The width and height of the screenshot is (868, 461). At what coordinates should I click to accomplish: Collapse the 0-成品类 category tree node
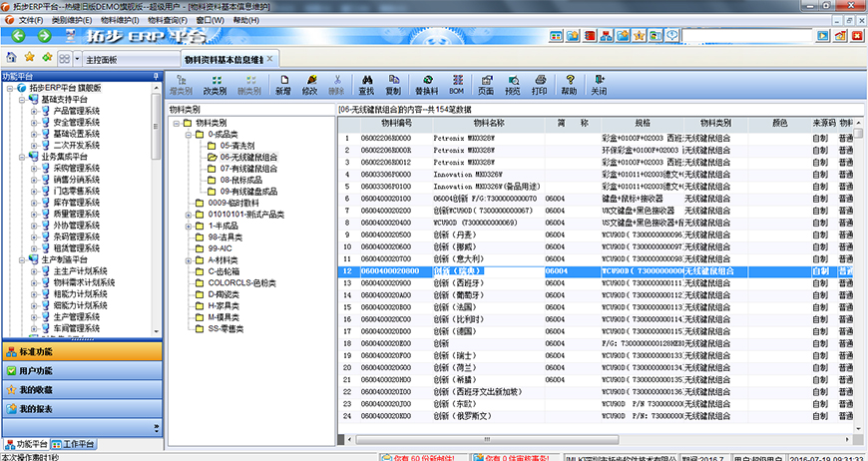click(187, 134)
